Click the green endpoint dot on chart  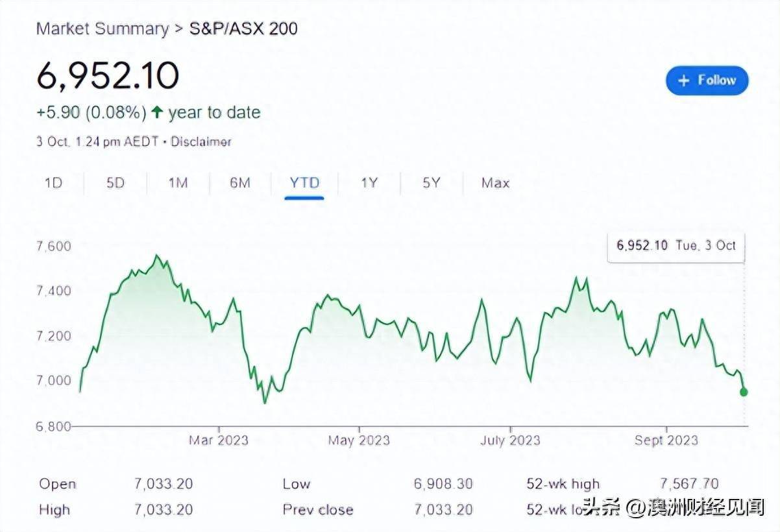tap(744, 392)
